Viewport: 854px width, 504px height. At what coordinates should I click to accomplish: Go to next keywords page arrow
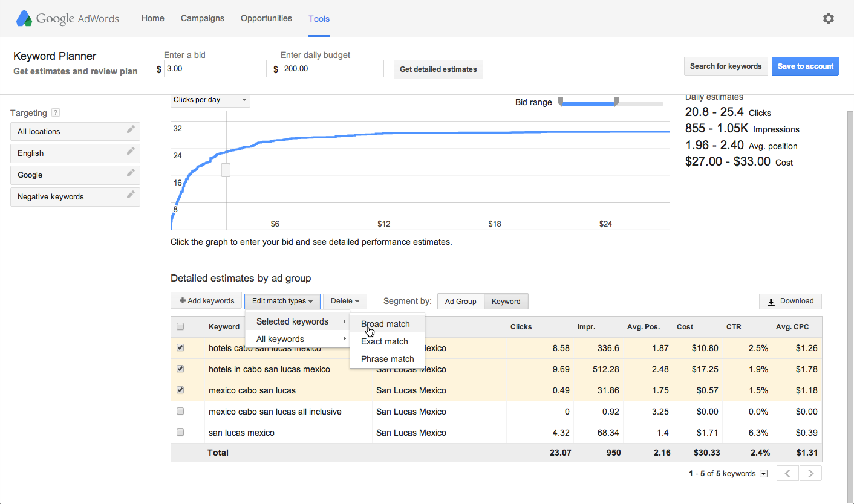coord(810,474)
